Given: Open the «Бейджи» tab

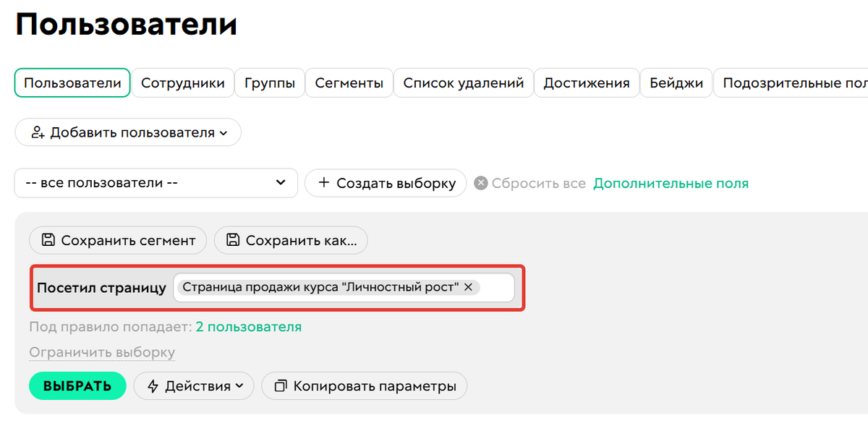Looking at the screenshot, I should tap(676, 82).
